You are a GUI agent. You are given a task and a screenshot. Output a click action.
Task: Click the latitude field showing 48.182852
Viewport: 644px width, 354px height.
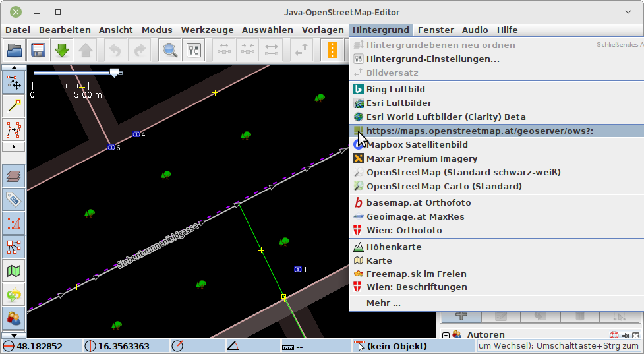tap(40, 346)
